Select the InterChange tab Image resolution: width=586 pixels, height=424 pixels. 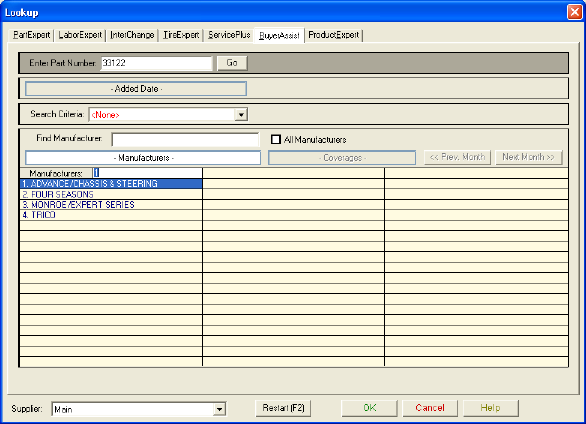[132, 35]
